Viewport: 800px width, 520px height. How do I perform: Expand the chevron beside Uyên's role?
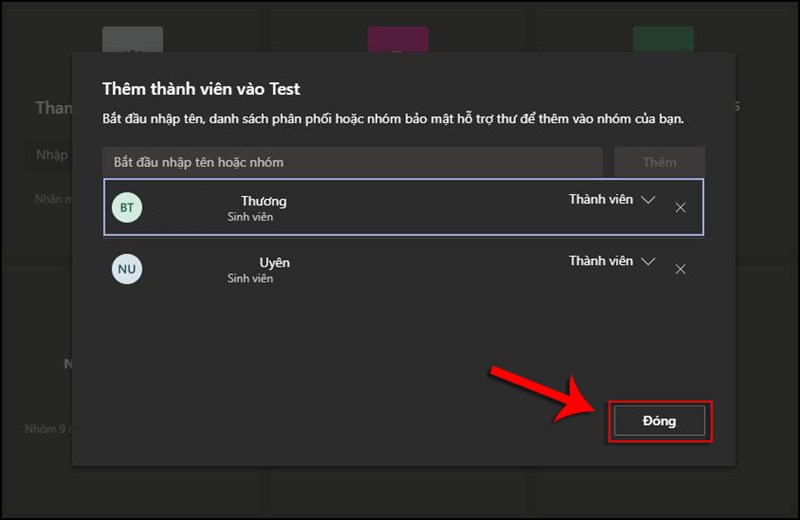point(648,261)
